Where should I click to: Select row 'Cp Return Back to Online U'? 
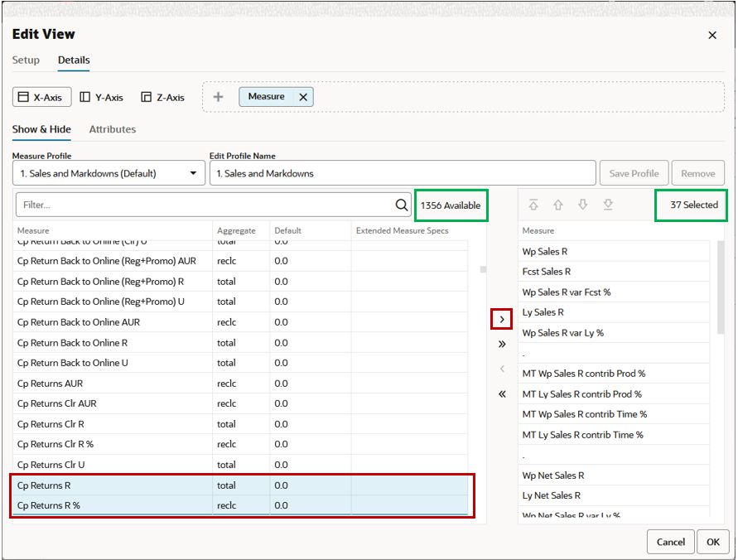tap(240, 363)
